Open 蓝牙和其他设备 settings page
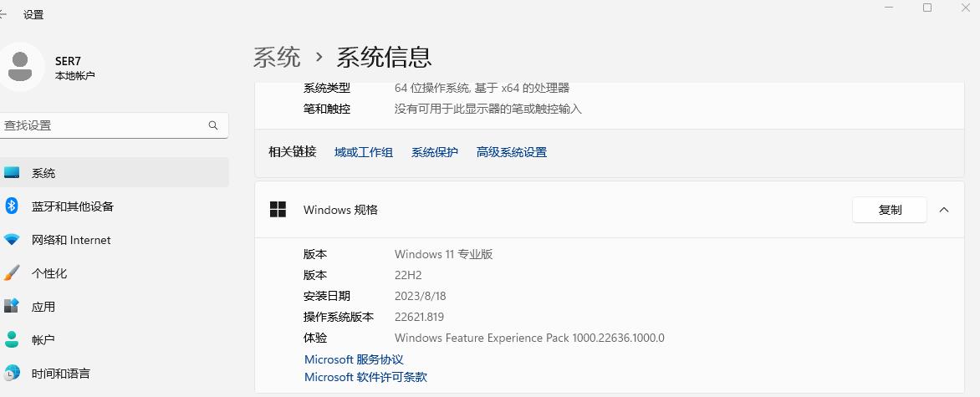The width and height of the screenshot is (980, 397). tap(73, 206)
